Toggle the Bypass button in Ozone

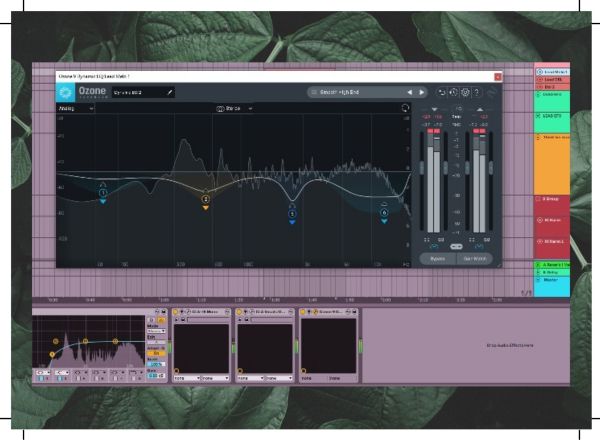tap(437, 258)
